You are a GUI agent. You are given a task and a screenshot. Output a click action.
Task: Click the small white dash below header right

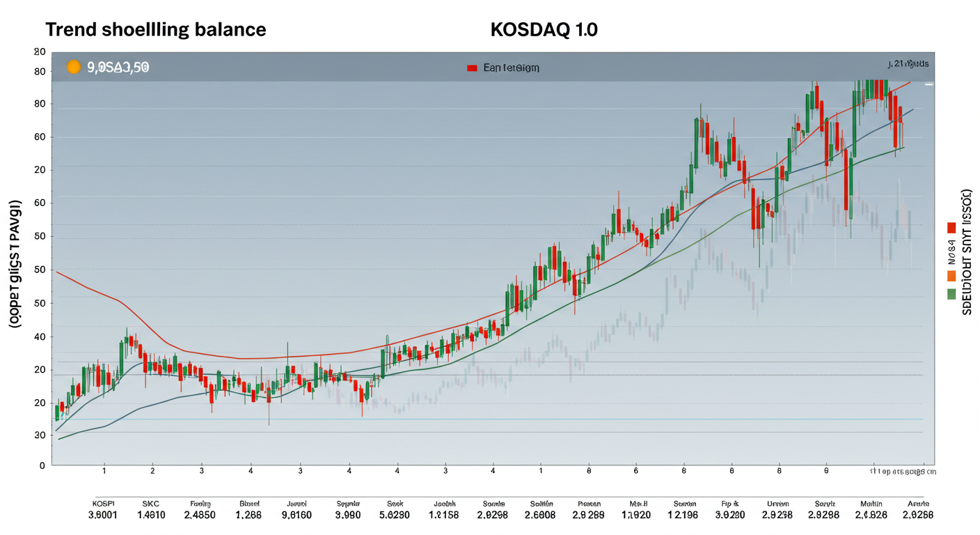coord(928,84)
